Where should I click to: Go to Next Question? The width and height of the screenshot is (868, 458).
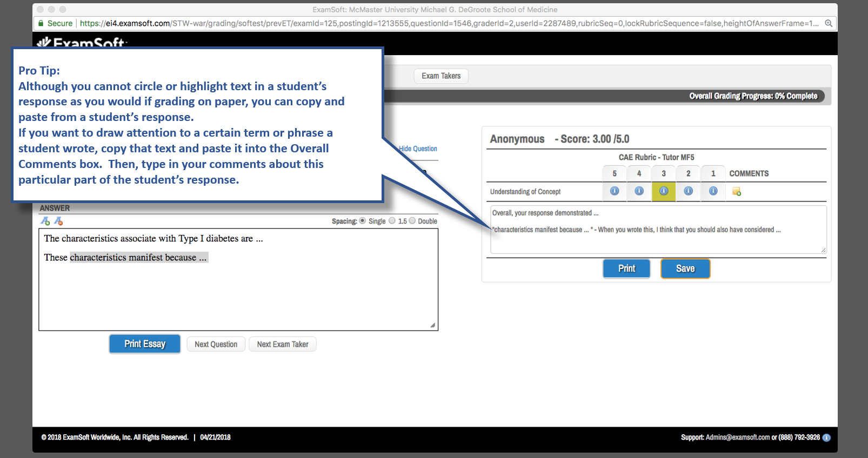(x=216, y=345)
